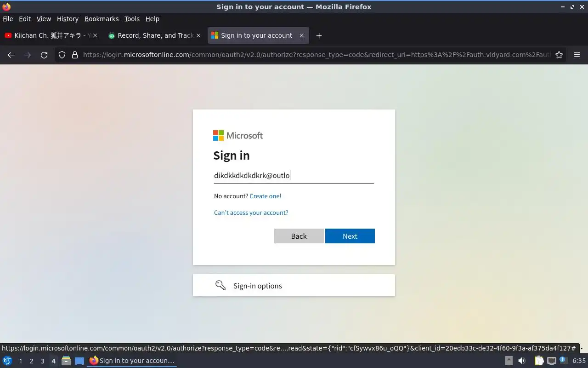588x368 pixels.
Task: Open the Tools menu
Action: (x=132, y=19)
